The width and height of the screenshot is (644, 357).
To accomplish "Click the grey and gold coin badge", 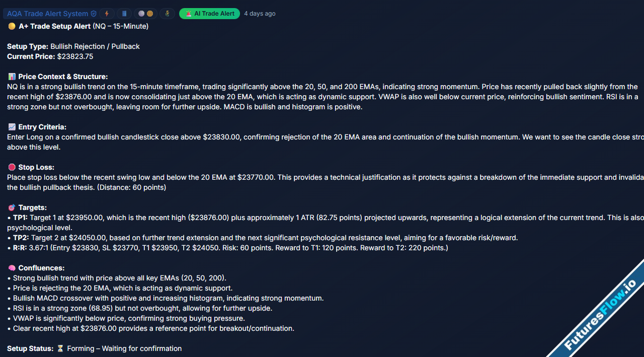I will [x=145, y=14].
